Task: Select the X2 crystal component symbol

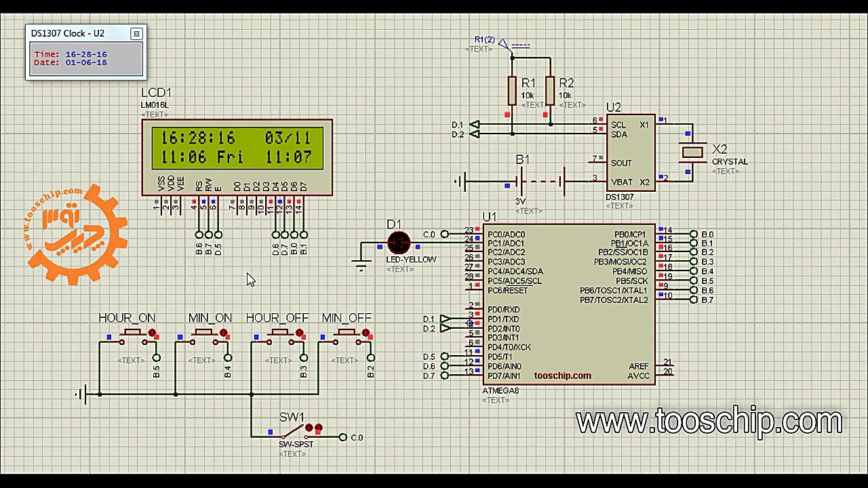Action: (692, 152)
